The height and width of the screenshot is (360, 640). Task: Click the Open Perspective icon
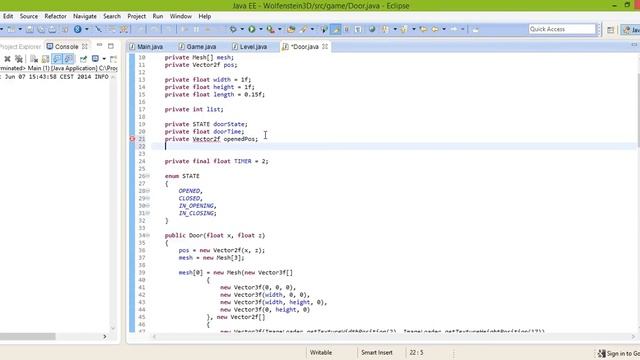610,29
